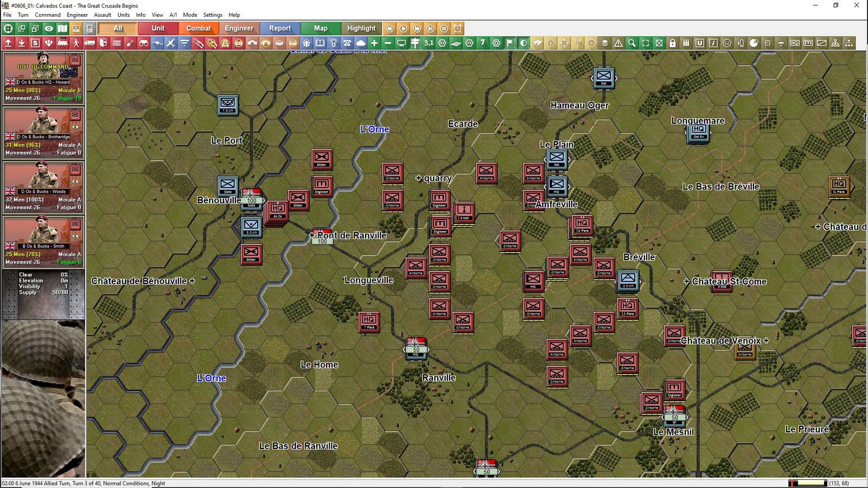
Task: Open the folded map icon in top toolbar
Action: coord(62,28)
